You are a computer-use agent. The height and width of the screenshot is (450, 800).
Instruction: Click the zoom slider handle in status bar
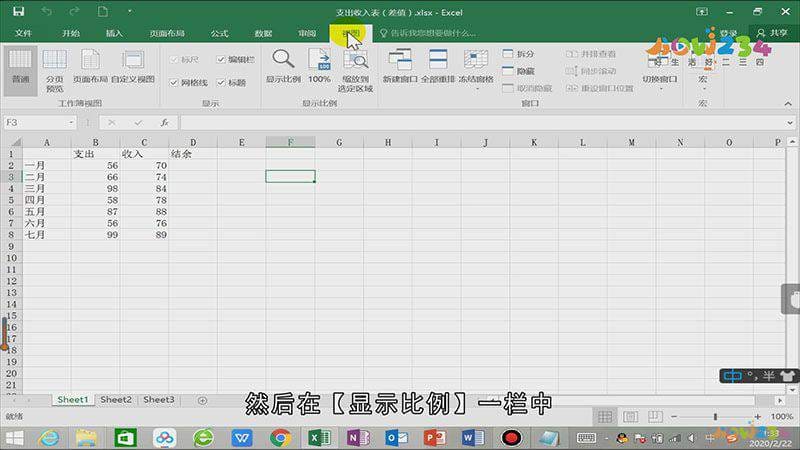point(715,417)
